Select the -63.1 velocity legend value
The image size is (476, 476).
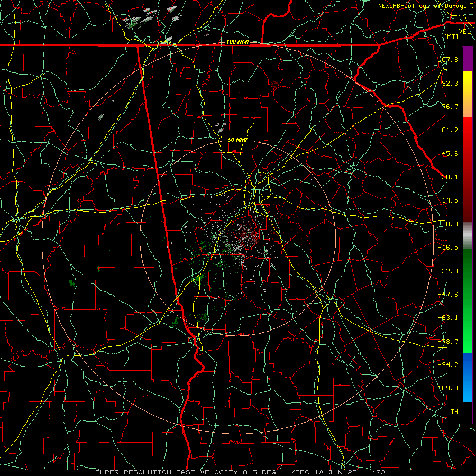pos(448,318)
